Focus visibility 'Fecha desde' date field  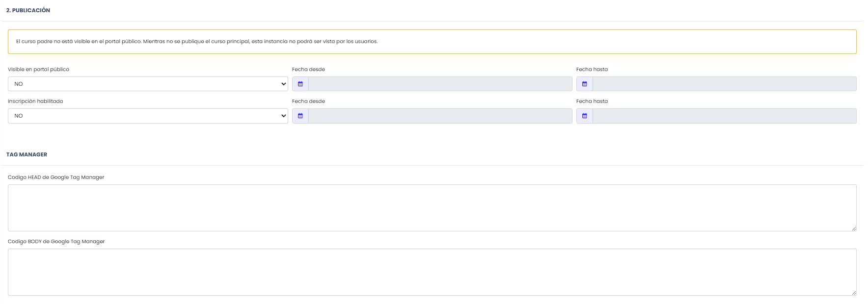click(440, 84)
